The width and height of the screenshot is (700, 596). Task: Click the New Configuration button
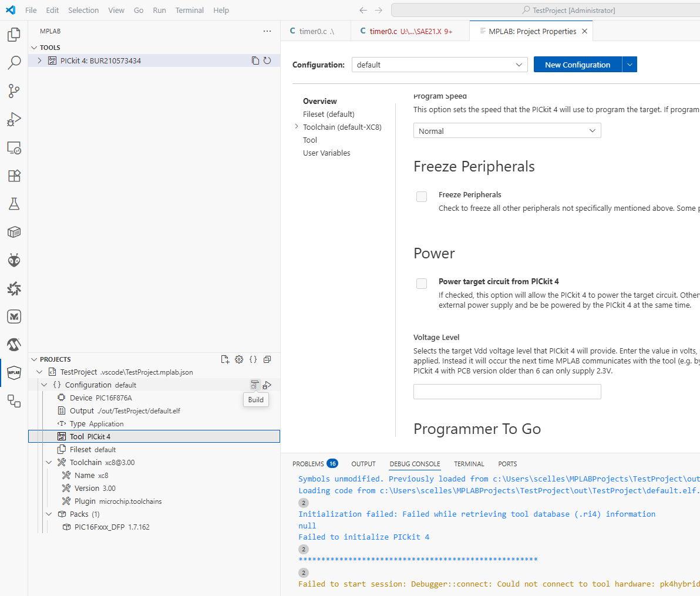[x=577, y=65]
